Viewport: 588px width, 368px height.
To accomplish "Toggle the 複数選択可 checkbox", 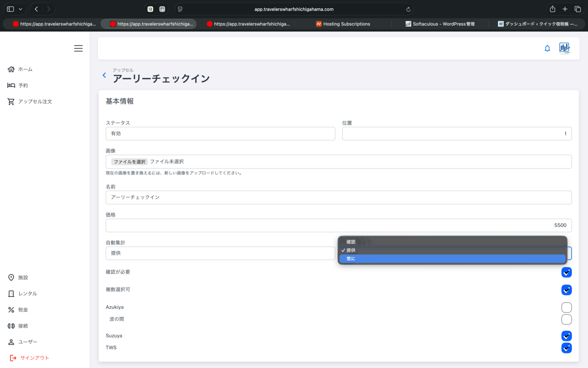I will coord(566,290).
